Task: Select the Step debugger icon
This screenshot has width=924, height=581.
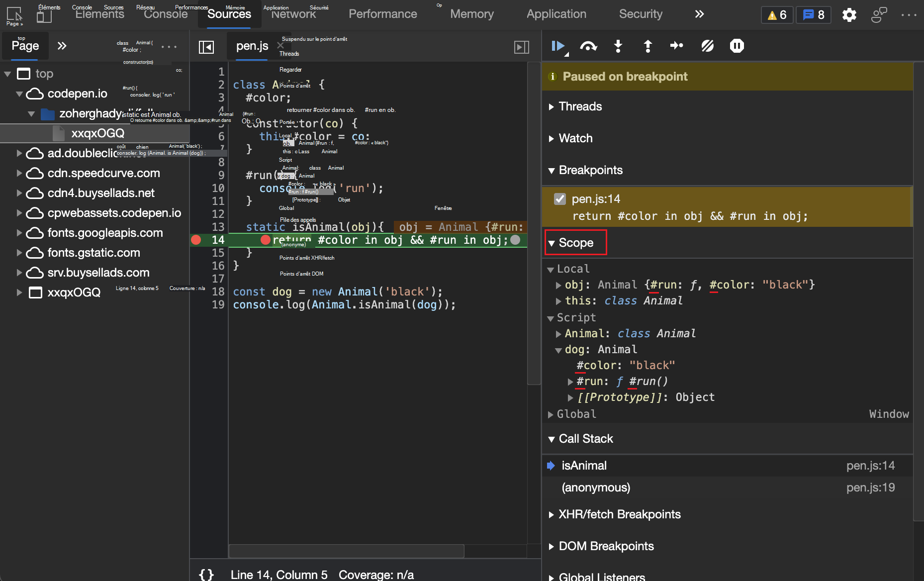Action: (677, 46)
